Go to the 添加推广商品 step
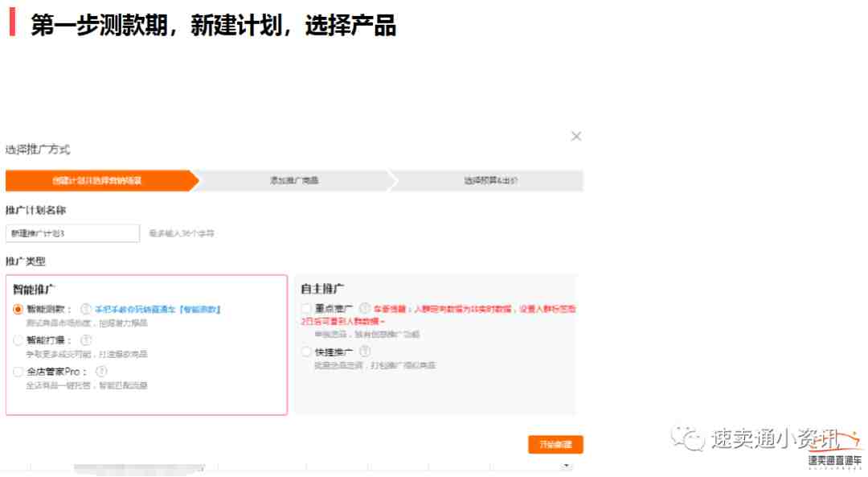This screenshot has width=868, height=477. [x=293, y=181]
